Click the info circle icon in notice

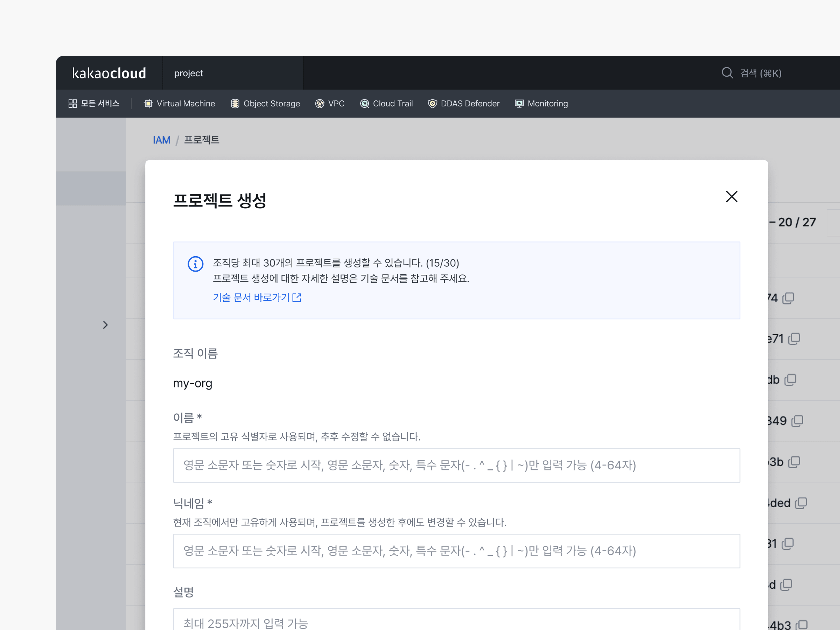pyautogui.click(x=196, y=264)
